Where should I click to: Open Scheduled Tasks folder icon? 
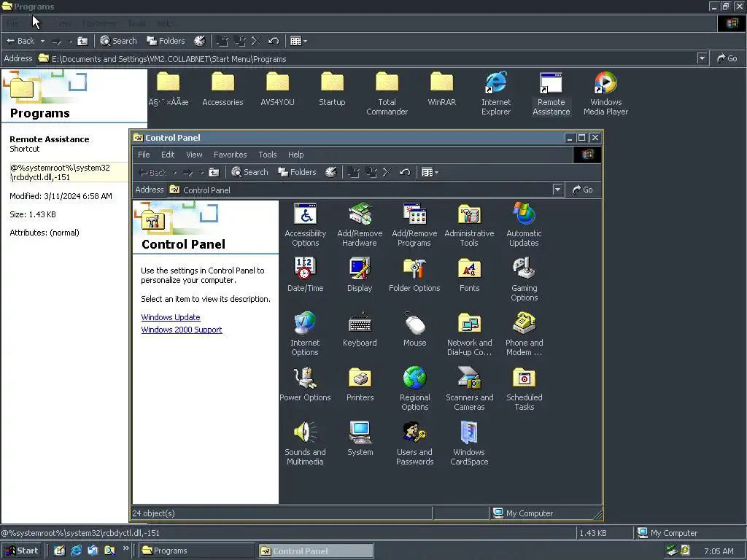524,389
